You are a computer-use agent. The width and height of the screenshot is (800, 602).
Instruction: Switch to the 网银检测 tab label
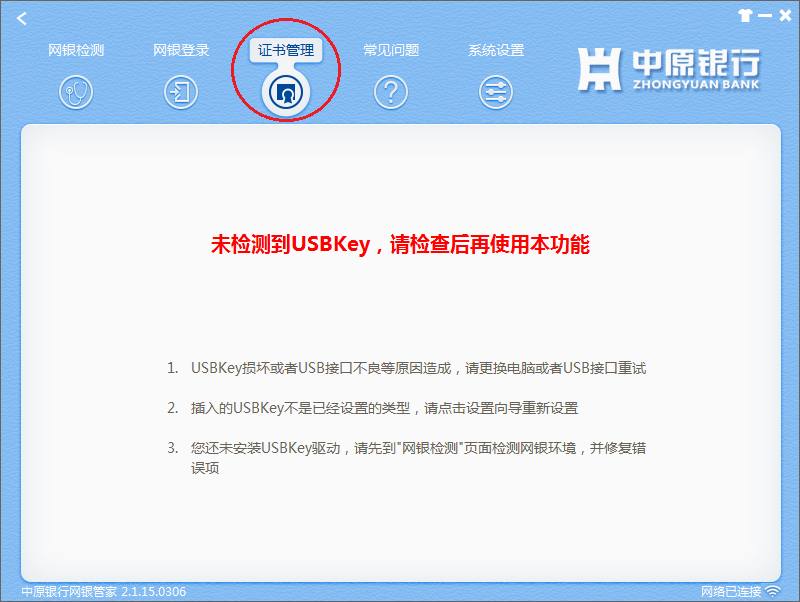click(x=76, y=50)
